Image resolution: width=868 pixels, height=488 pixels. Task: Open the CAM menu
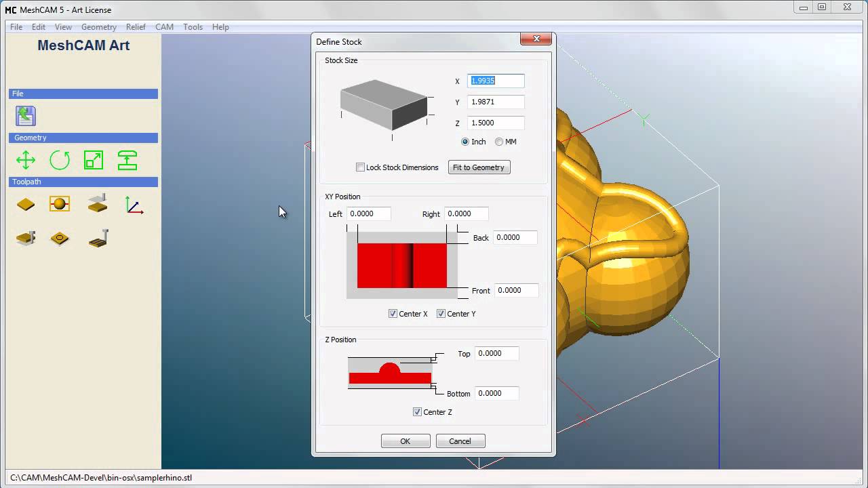164,27
